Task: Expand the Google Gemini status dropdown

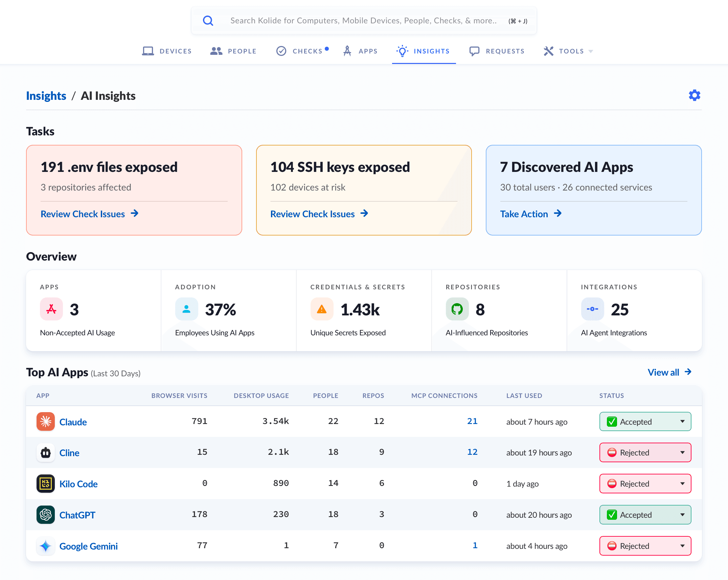Action: [645, 546]
